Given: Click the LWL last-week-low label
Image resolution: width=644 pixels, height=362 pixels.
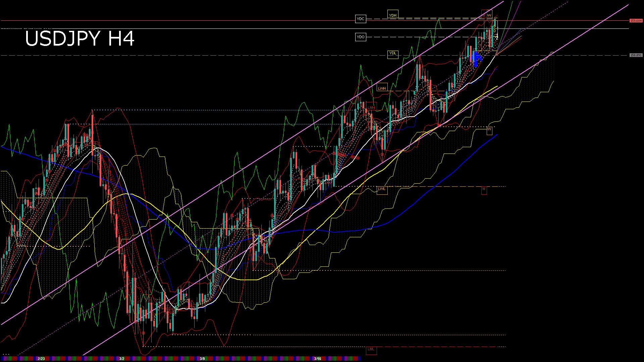Looking at the screenshot, I should tap(382, 189).
